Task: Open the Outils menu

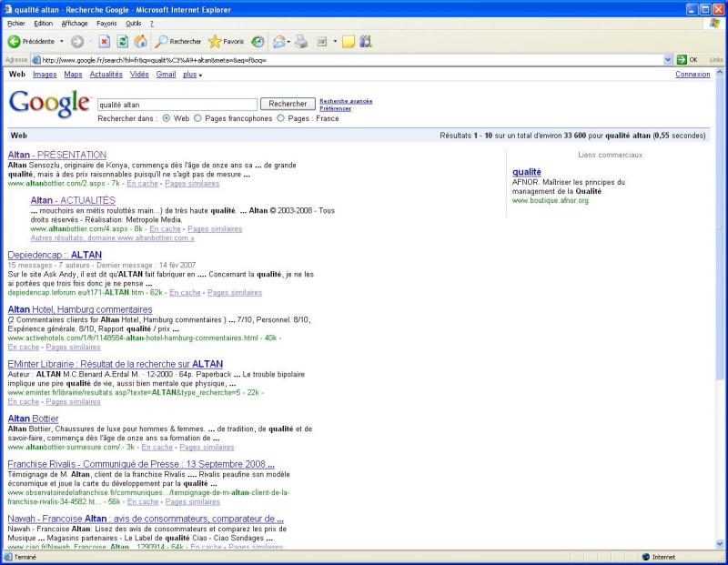Action: tap(134, 24)
